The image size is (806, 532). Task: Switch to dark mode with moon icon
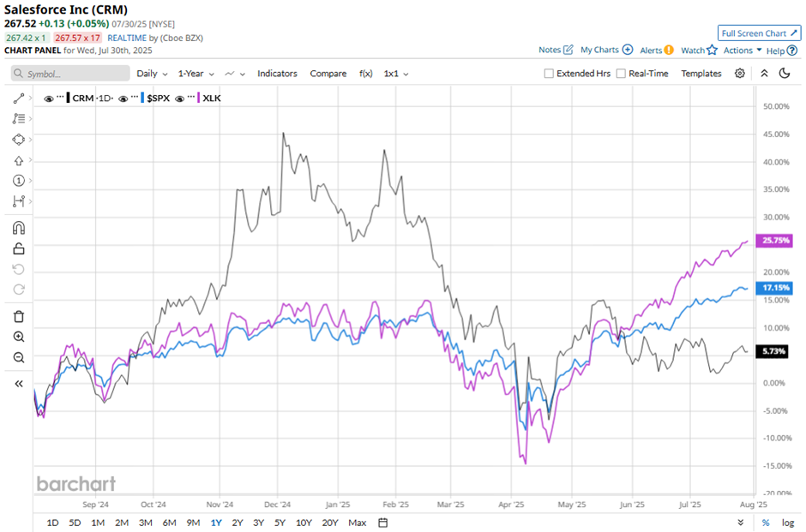pyautogui.click(x=785, y=74)
